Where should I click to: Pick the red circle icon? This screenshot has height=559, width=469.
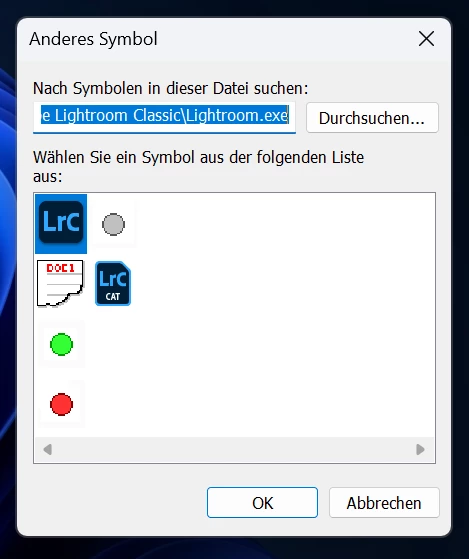point(61,404)
